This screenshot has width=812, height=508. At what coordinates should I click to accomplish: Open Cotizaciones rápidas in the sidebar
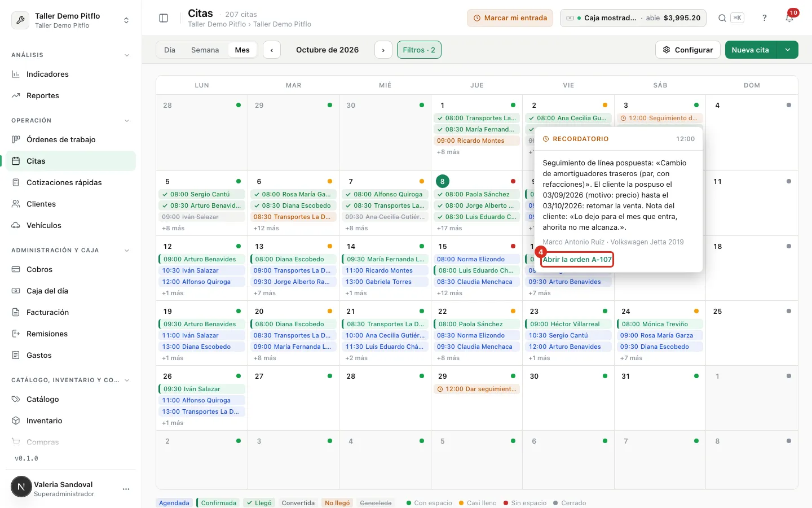pyautogui.click(x=70, y=182)
